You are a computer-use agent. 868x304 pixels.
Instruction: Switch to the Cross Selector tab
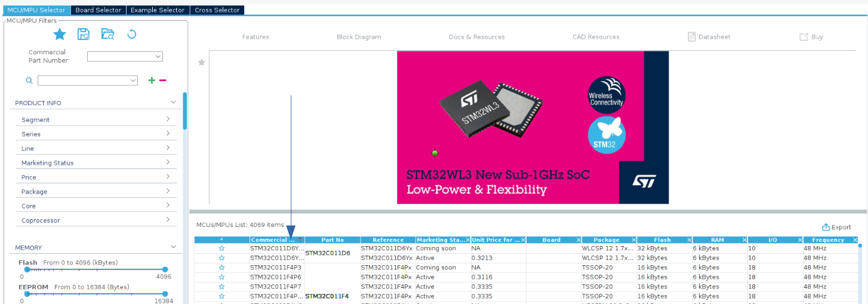point(217,10)
